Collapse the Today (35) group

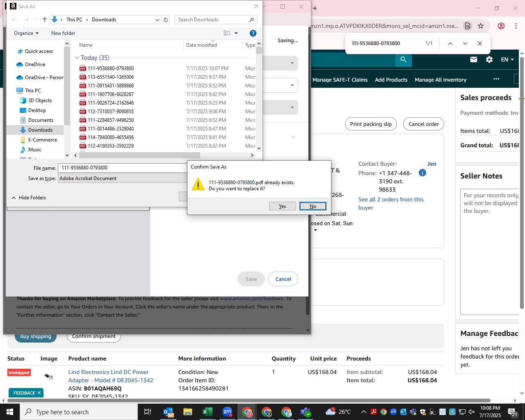(x=77, y=58)
